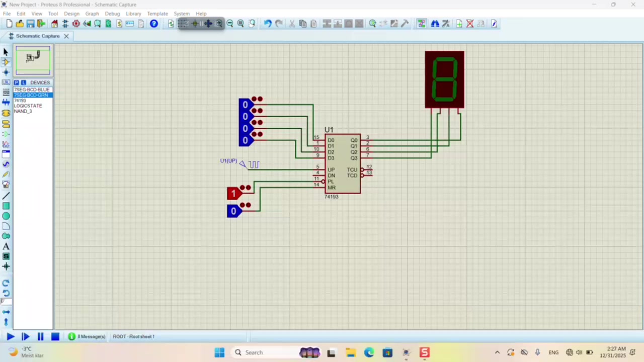This screenshot has height=362, width=644.
Task: Select the 2D graphics text tool
Action: tap(6, 246)
